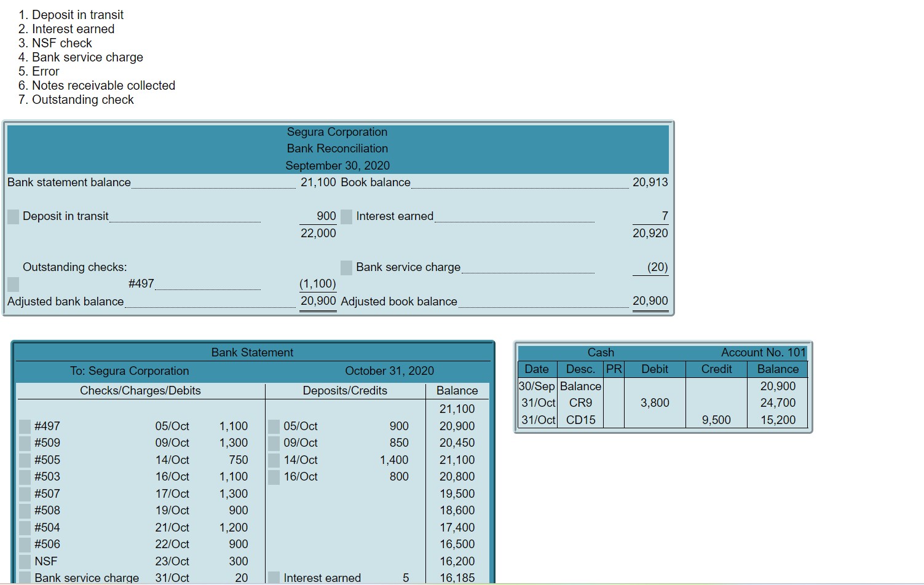The width and height of the screenshot is (924, 585).
Task: Click the ending balance 16,185
Action: (457, 578)
